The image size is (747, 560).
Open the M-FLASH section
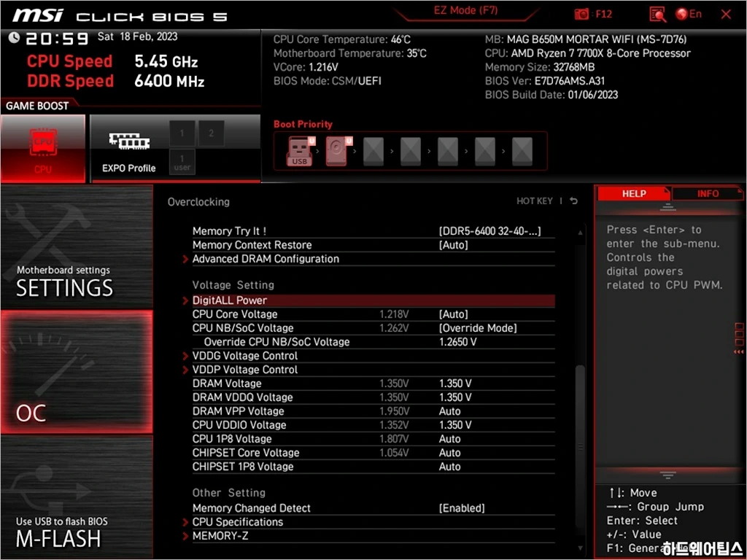[x=77, y=497]
